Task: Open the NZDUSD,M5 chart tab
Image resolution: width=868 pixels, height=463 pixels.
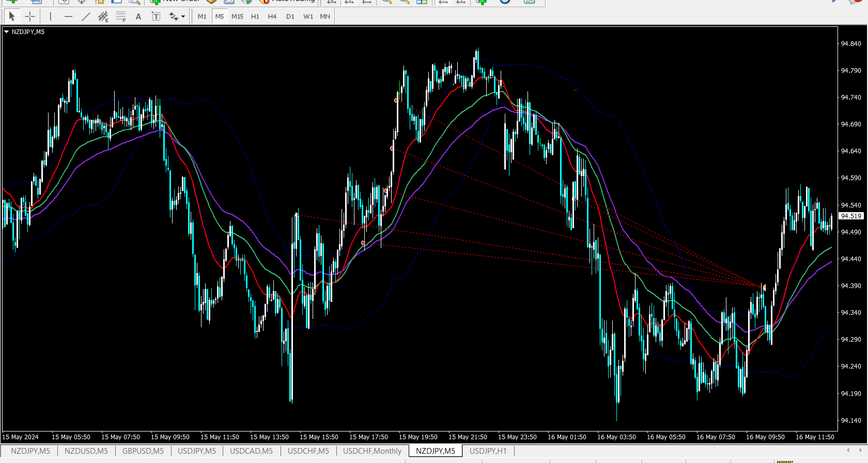Action: coord(86,451)
